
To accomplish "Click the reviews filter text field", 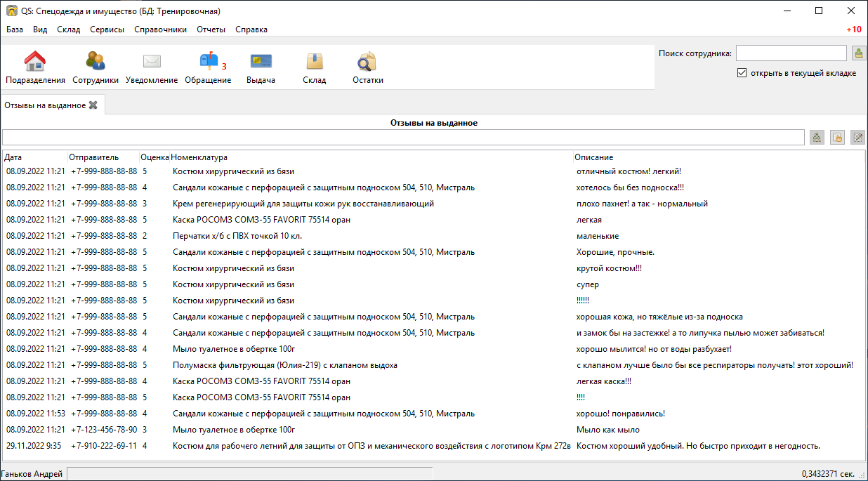I will coord(403,138).
